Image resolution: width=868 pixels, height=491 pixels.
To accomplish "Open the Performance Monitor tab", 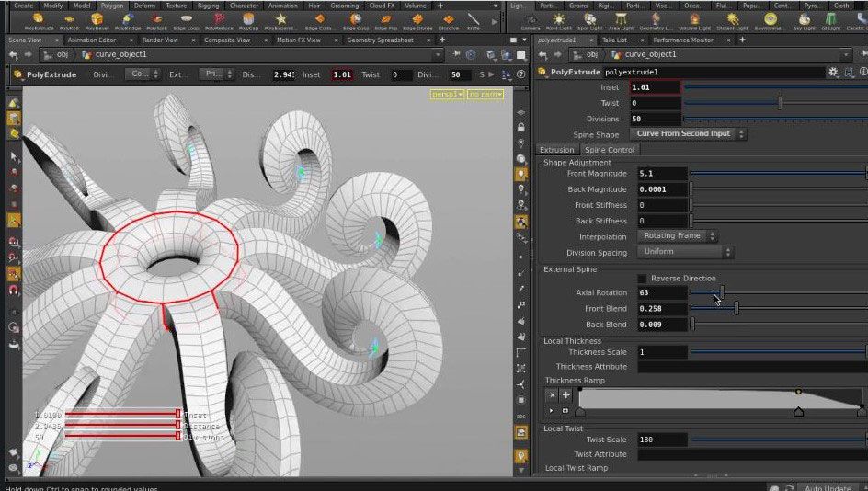I will pos(683,40).
